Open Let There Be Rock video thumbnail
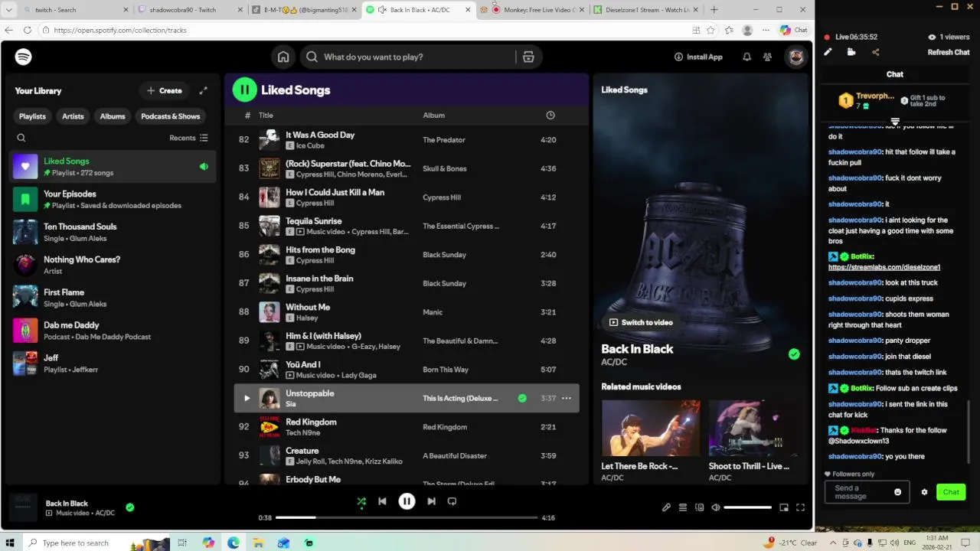The image size is (980, 551). (651, 428)
